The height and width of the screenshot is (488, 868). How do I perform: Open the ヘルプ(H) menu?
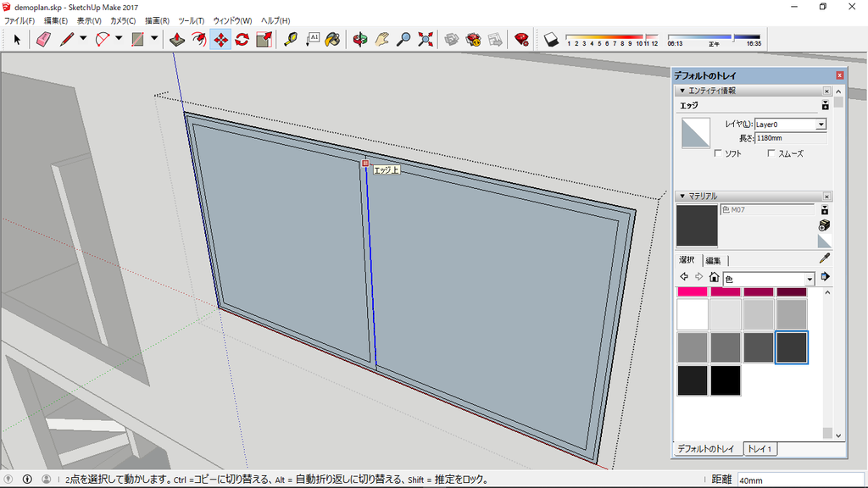point(275,20)
